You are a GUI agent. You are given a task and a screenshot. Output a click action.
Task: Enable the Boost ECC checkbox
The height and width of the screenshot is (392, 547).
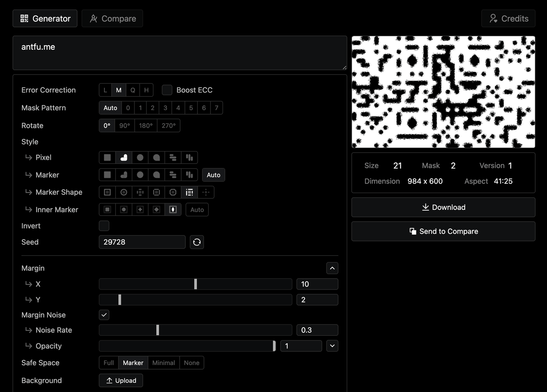tap(167, 90)
